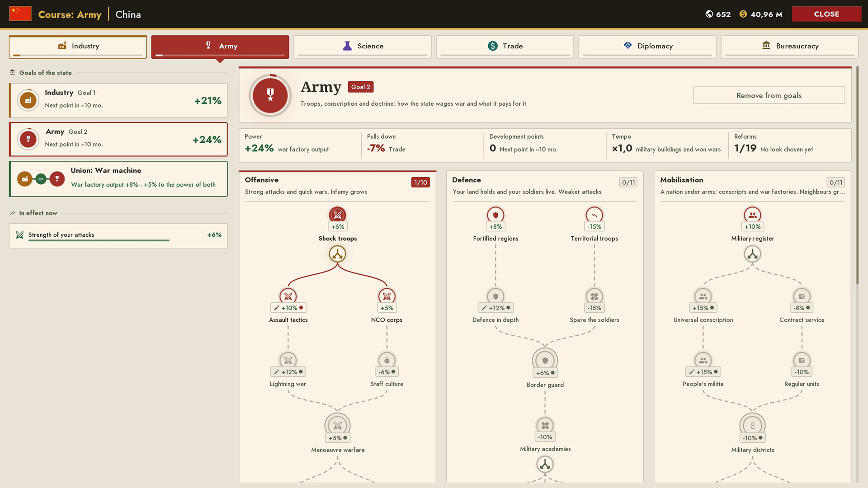This screenshot has height=488, width=868.
Task: Switch to the Diplomacy tab
Action: (647, 47)
